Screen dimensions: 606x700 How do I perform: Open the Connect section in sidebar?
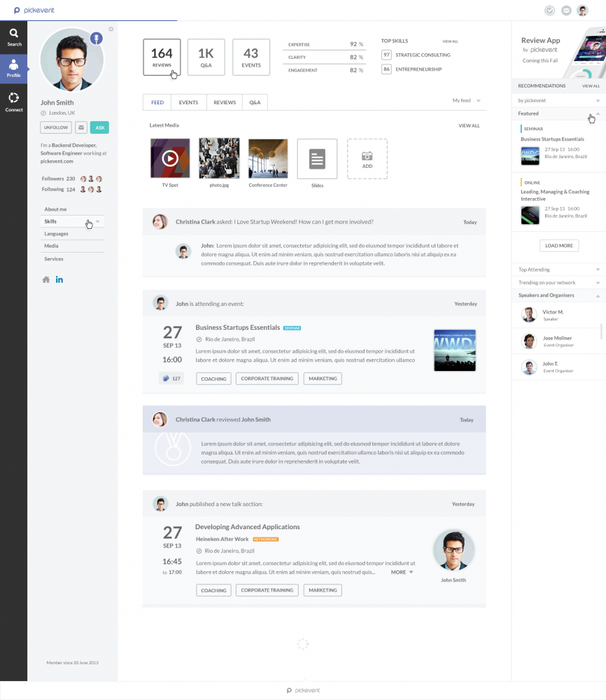point(14,102)
